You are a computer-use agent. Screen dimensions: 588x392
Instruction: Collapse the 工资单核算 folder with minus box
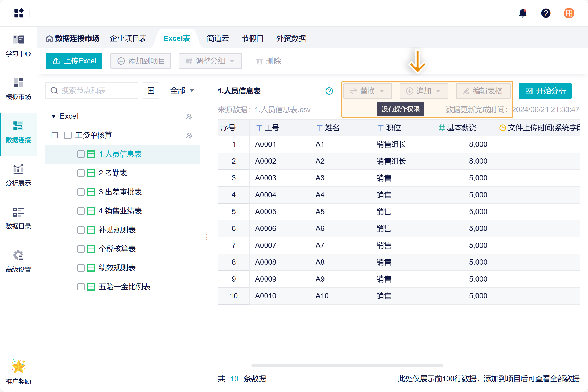[55, 135]
